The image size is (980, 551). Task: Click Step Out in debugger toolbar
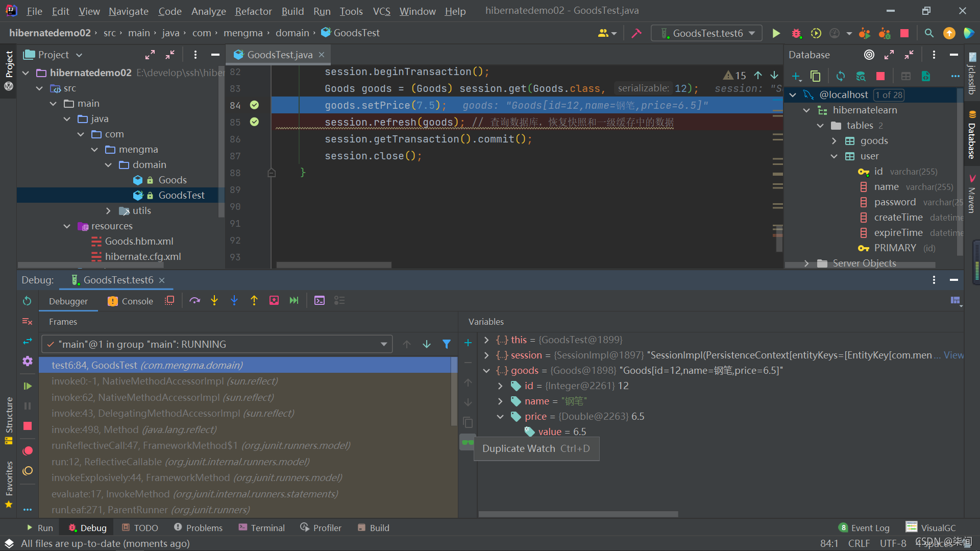click(x=254, y=301)
